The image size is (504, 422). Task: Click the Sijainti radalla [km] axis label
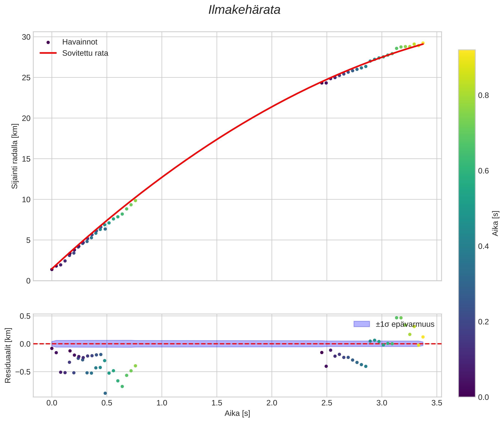[x=15, y=156]
